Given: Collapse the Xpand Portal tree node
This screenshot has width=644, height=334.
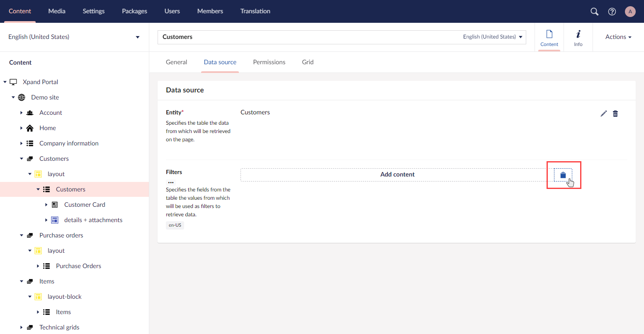Looking at the screenshot, I should (x=5, y=82).
